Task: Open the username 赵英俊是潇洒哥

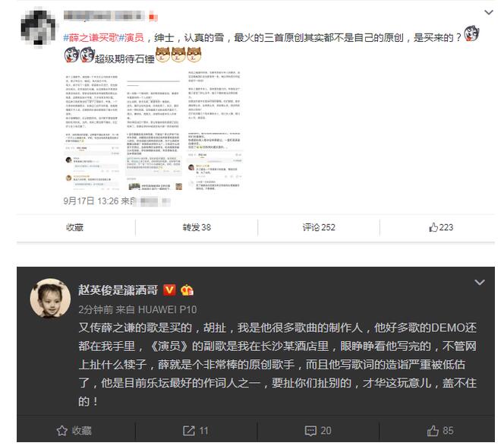Action: click(x=118, y=290)
